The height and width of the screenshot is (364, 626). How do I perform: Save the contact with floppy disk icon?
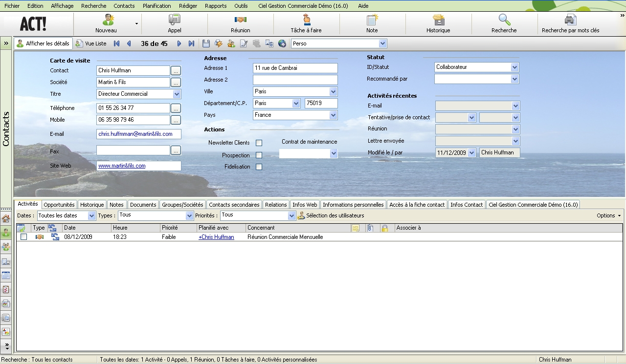click(206, 43)
